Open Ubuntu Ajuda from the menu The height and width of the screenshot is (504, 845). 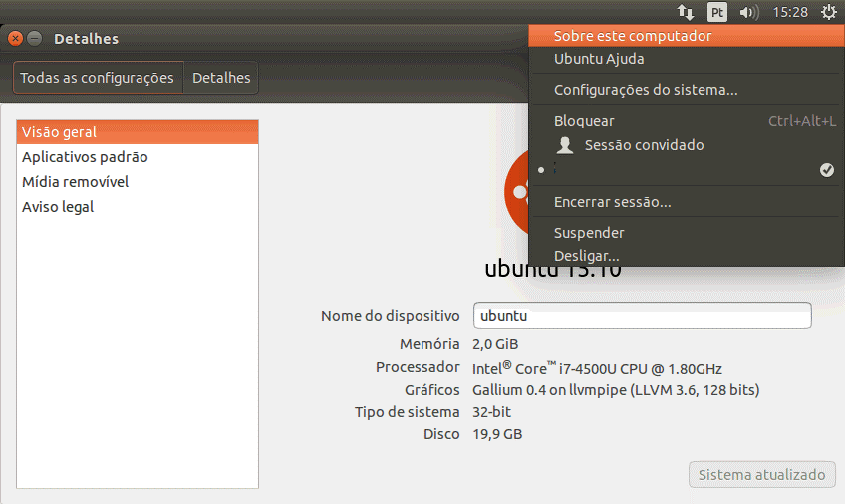(x=599, y=59)
